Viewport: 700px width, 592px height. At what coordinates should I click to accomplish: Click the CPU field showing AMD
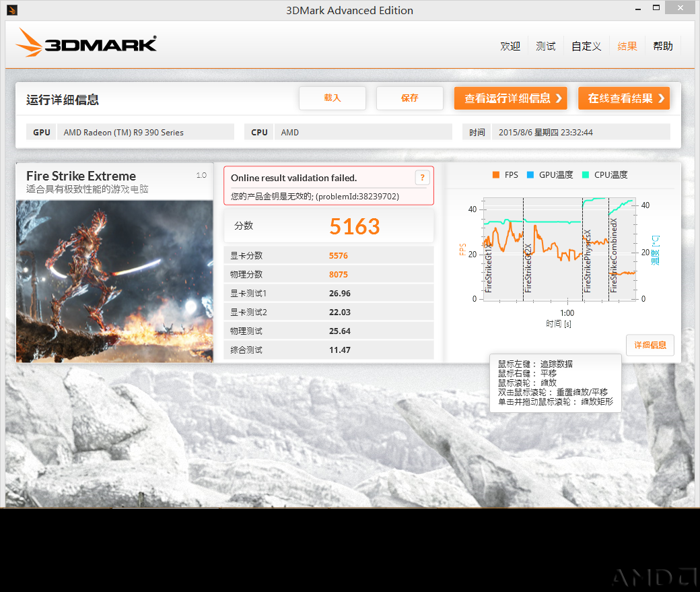click(x=363, y=132)
